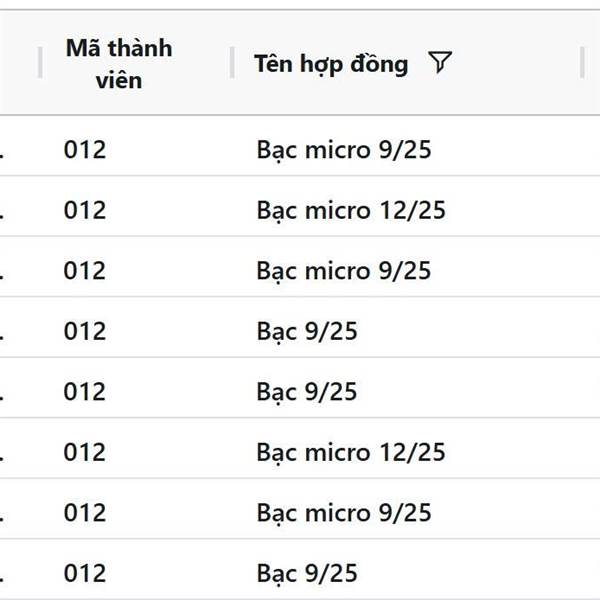Click member code 012 in the first row
600x600 pixels.
point(85,150)
